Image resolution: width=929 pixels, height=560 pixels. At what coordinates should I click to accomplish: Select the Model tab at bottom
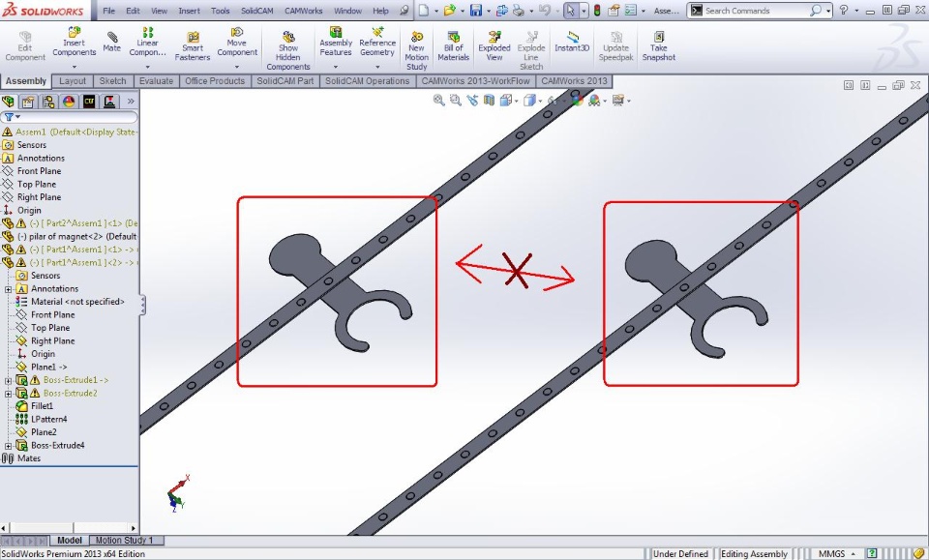pyautogui.click(x=70, y=540)
